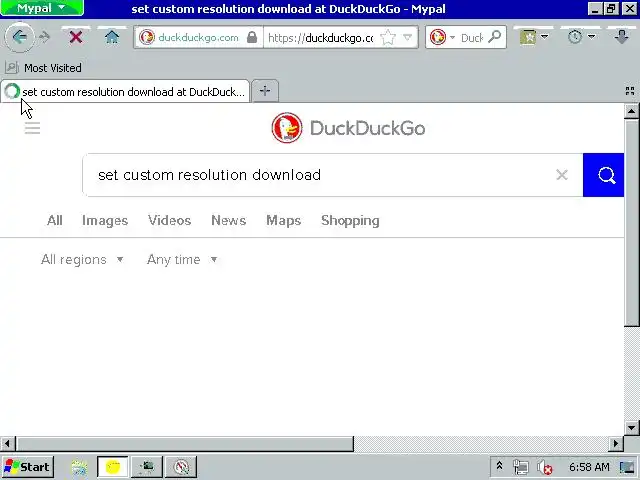Click the third taskbar application icon
Screen dimensions: 640x480
tap(147, 467)
